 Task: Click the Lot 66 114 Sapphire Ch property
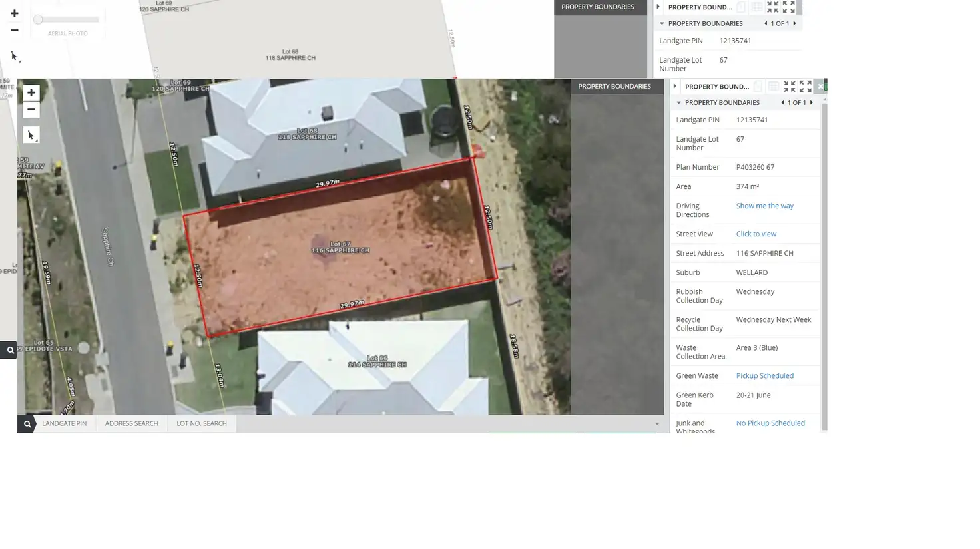[x=377, y=361]
